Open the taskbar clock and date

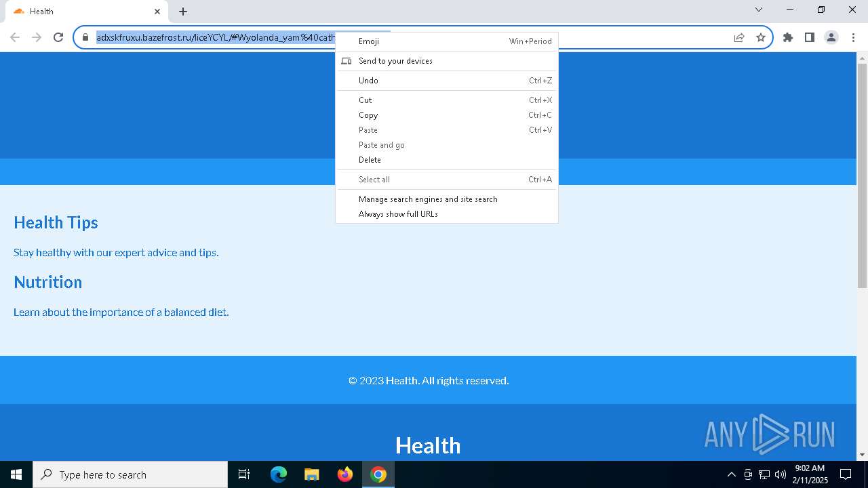coord(810,474)
